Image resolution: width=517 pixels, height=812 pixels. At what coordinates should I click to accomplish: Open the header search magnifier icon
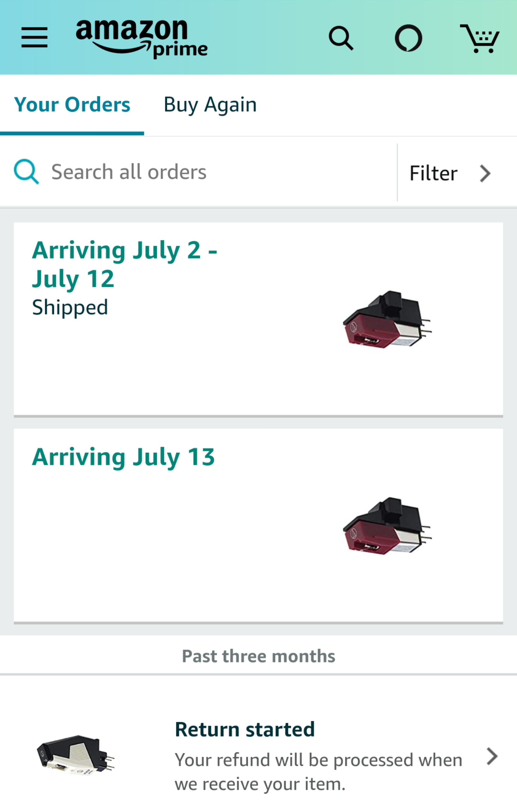341,38
